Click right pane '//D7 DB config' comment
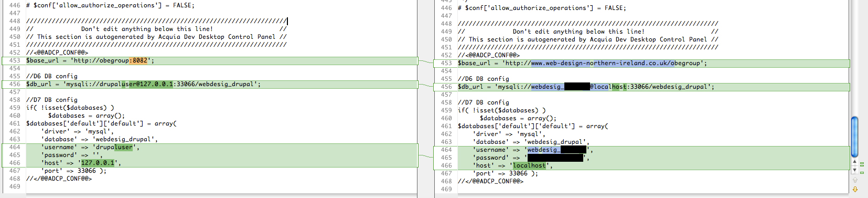The width and height of the screenshot is (868, 198). [x=484, y=102]
